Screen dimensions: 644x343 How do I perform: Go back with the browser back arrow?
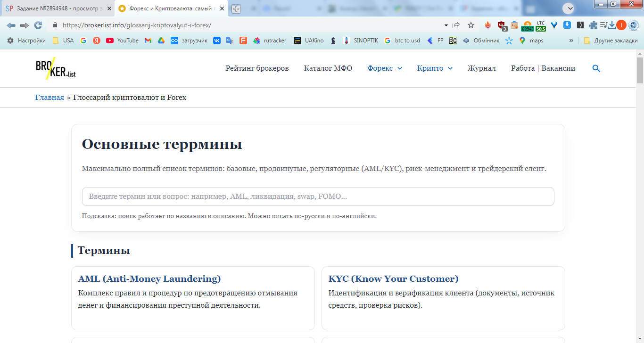[11, 25]
